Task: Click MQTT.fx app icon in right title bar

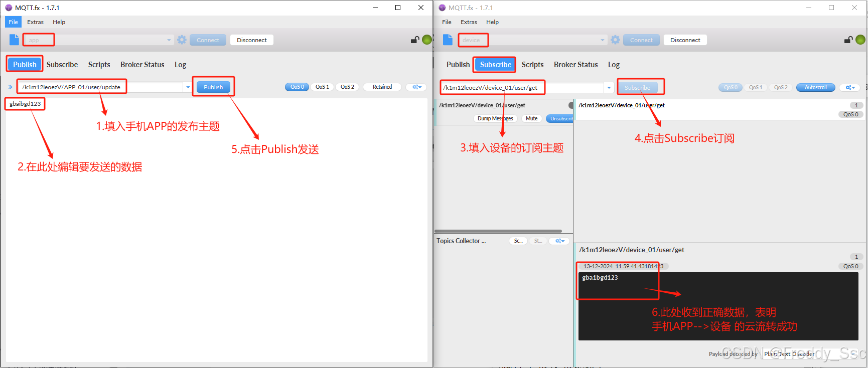Action: click(442, 8)
